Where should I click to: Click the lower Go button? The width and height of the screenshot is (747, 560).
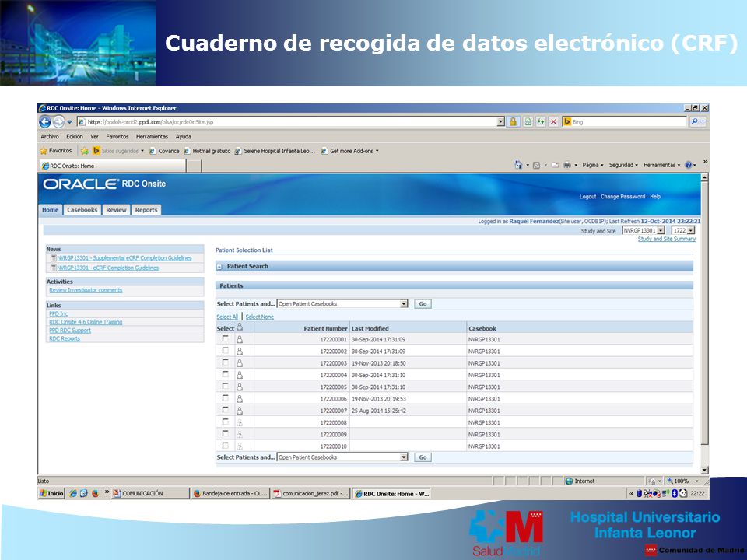pyautogui.click(x=423, y=457)
